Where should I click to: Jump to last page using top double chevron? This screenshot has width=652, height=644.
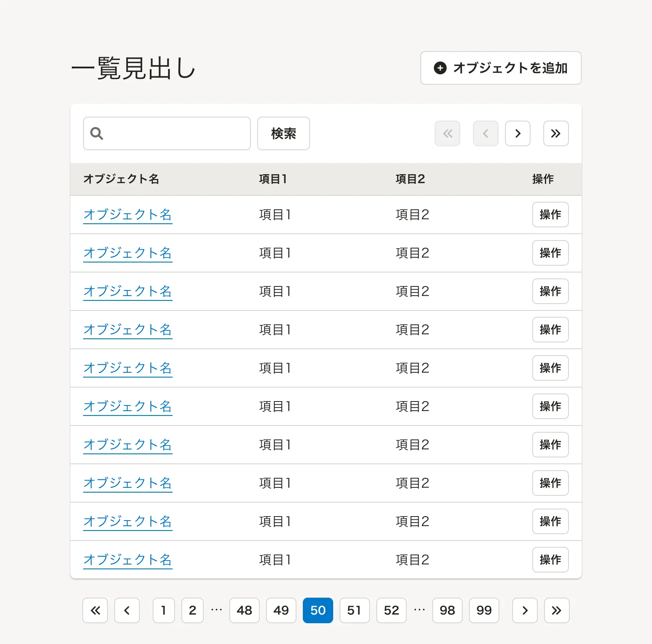pyautogui.click(x=556, y=133)
